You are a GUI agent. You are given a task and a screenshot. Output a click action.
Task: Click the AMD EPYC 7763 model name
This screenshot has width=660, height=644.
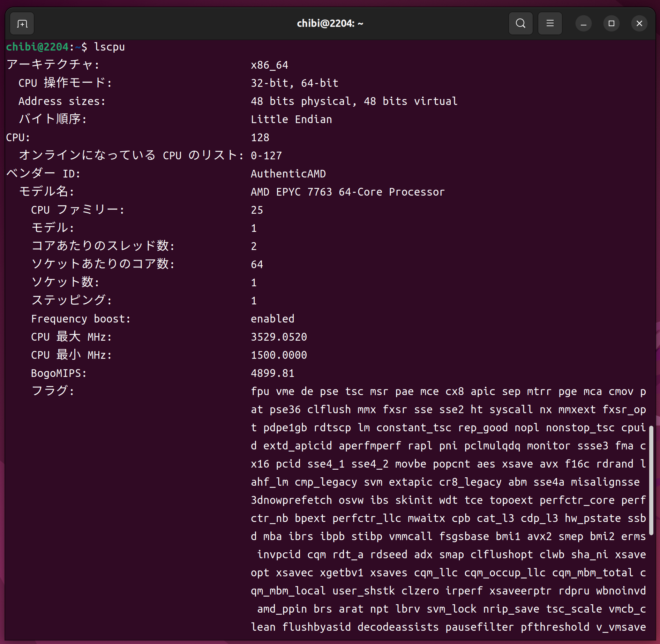point(347,192)
